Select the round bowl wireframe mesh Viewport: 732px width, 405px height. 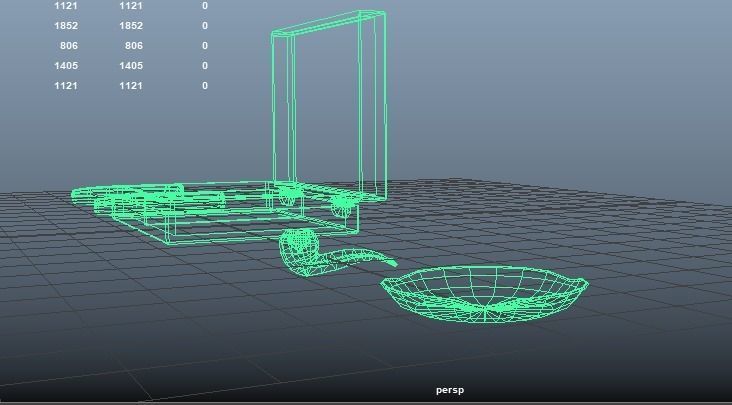[x=484, y=294]
